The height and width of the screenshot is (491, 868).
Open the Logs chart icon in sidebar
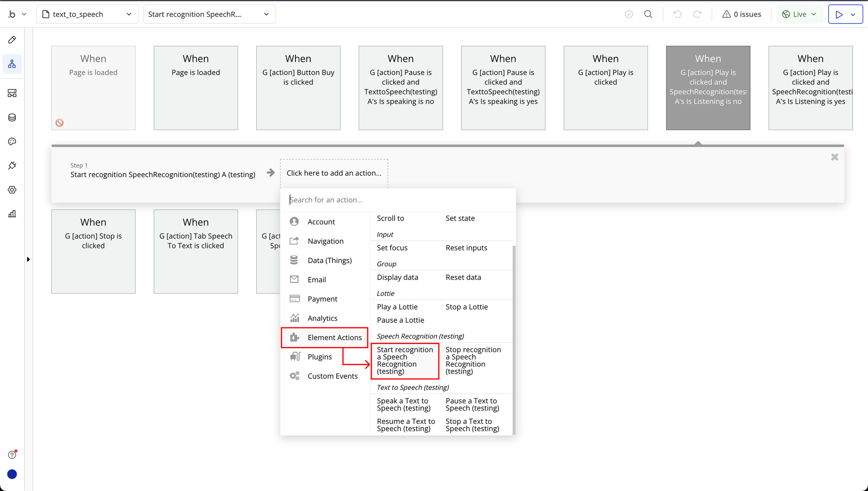(x=12, y=214)
